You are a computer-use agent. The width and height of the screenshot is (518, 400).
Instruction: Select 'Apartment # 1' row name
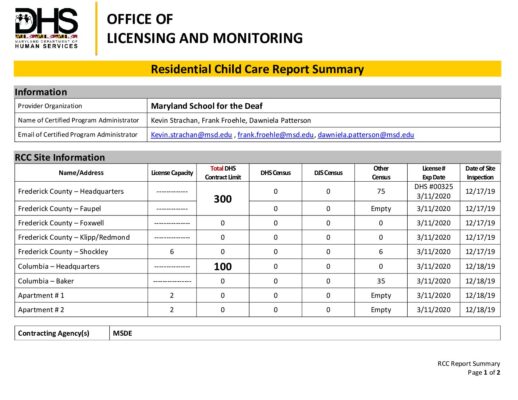pos(41,295)
